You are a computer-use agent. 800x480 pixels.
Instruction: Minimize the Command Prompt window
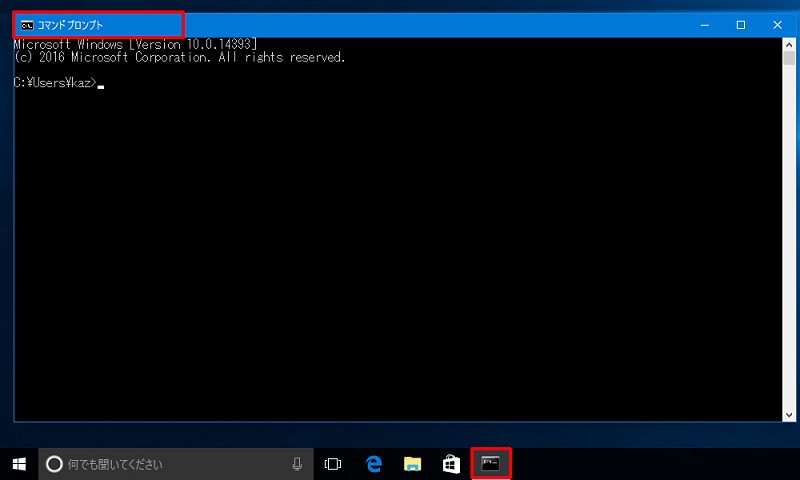coord(705,25)
